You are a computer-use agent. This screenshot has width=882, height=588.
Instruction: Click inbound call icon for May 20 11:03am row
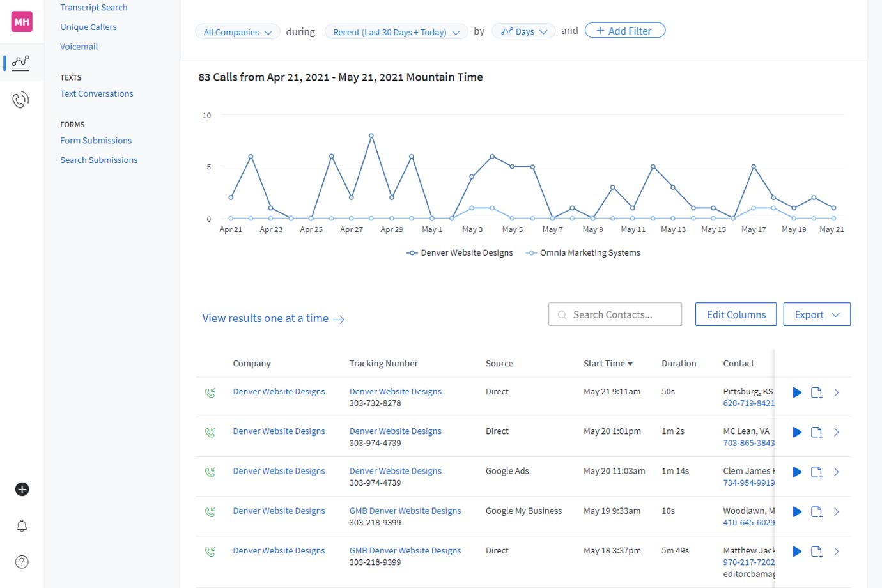(210, 472)
